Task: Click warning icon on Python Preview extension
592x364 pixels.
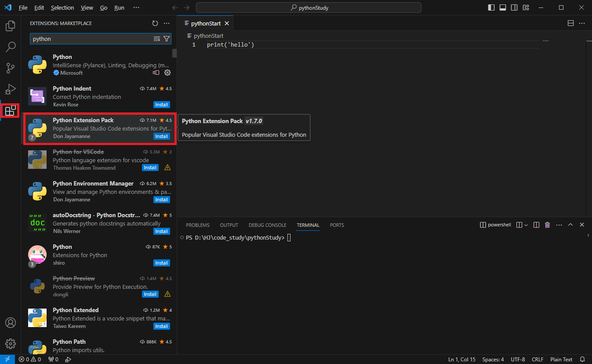Action: [x=167, y=294]
